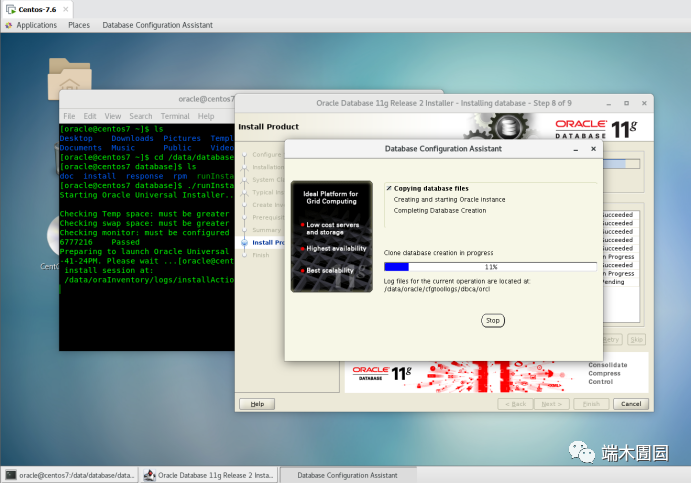Image resolution: width=692 pixels, height=484 pixels.
Task: Open the terminal Edit menu
Action: [x=90, y=116]
